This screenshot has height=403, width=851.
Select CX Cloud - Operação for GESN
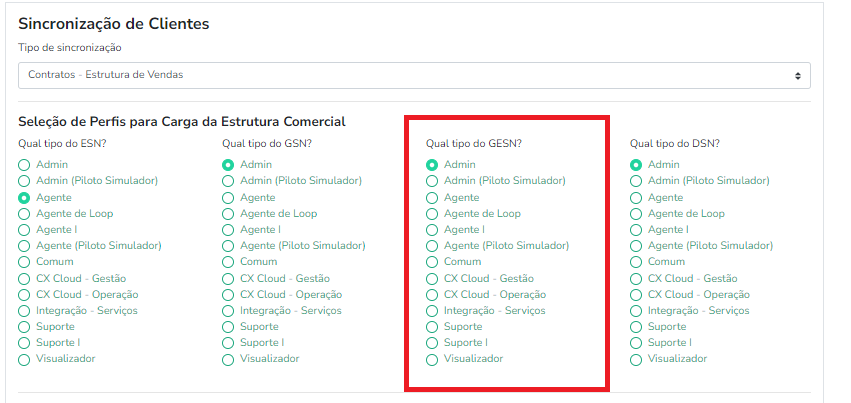click(x=432, y=295)
